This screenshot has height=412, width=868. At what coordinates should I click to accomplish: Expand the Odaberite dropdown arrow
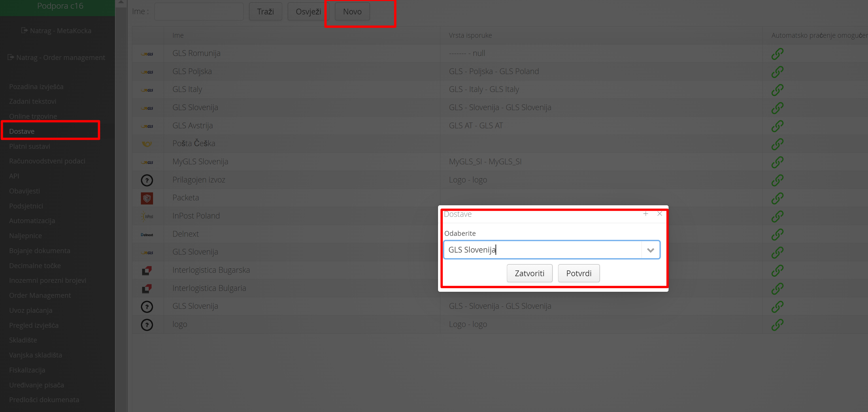[x=650, y=250]
